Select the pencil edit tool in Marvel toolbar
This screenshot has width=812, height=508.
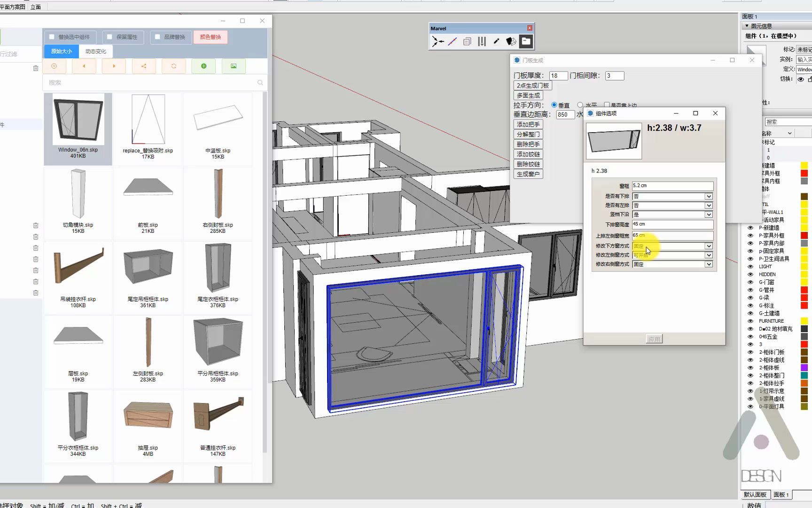[x=496, y=41]
